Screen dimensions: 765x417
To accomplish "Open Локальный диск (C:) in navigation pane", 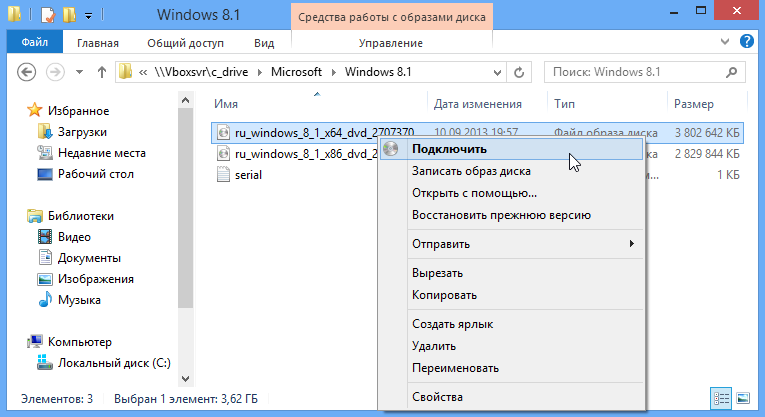I will coord(113,362).
